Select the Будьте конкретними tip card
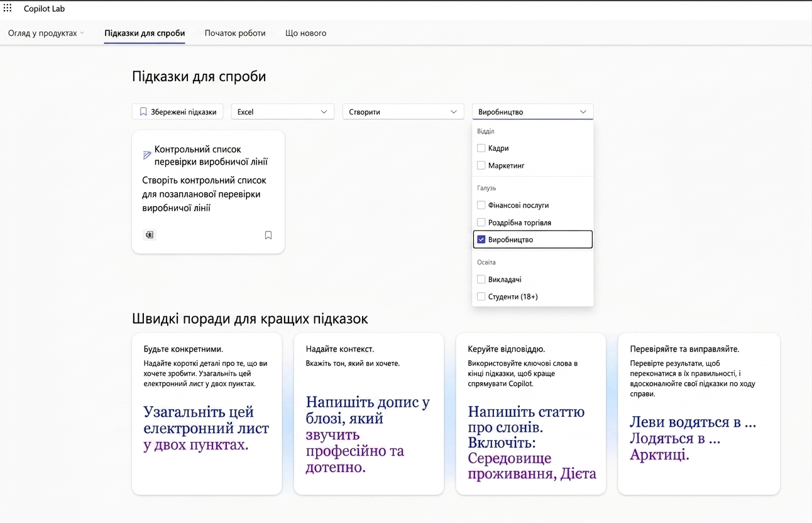The image size is (812, 523). pyautogui.click(x=207, y=414)
